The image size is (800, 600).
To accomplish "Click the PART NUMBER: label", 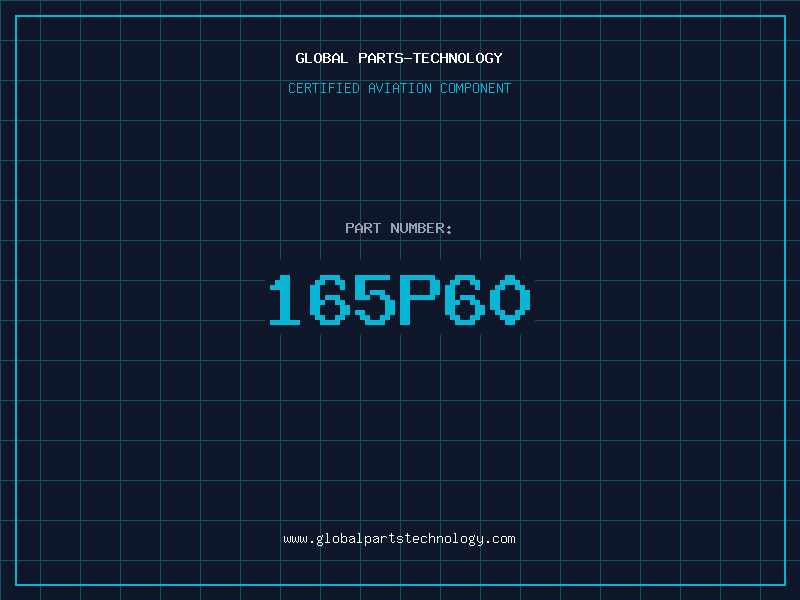I will click(x=399, y=228).
